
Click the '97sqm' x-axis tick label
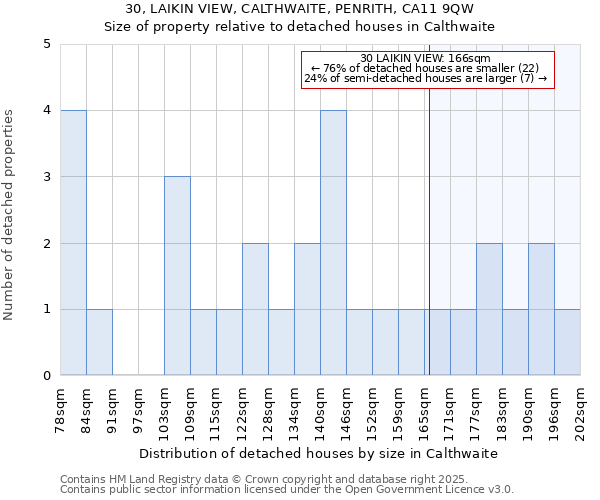138,407
